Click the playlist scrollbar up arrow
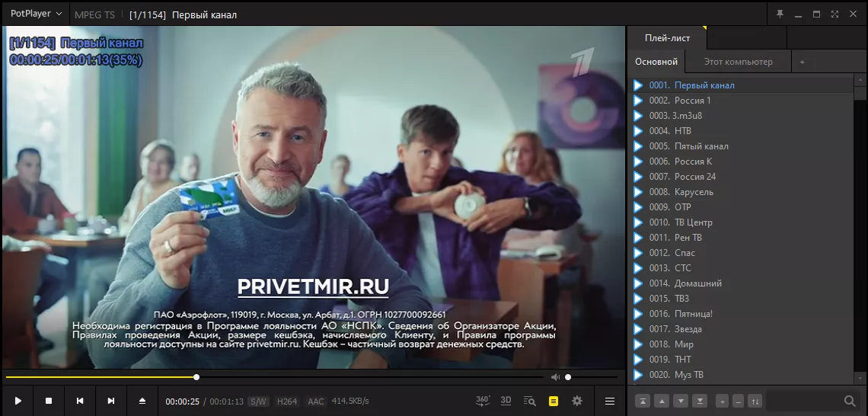The image size is (868, 416). [x=861, y=80]
